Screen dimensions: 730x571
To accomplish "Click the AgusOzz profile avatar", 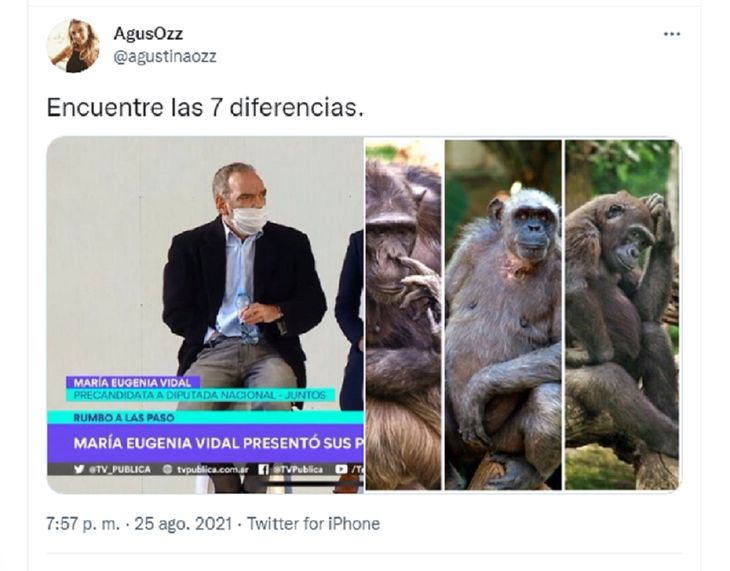I will click(x=74, y=46).
